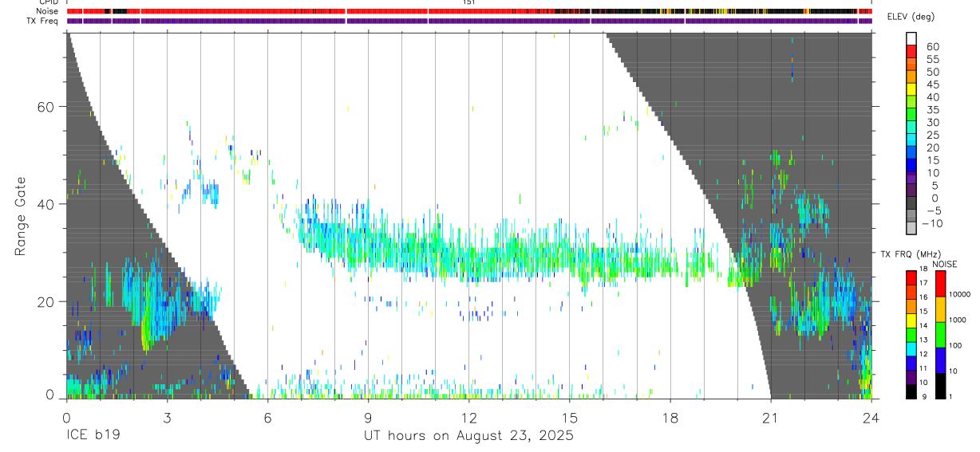Select the '50' label on ELEV colorbar
Image resolution: width=980 pixels, height=452 pixels.
(932, 72)
